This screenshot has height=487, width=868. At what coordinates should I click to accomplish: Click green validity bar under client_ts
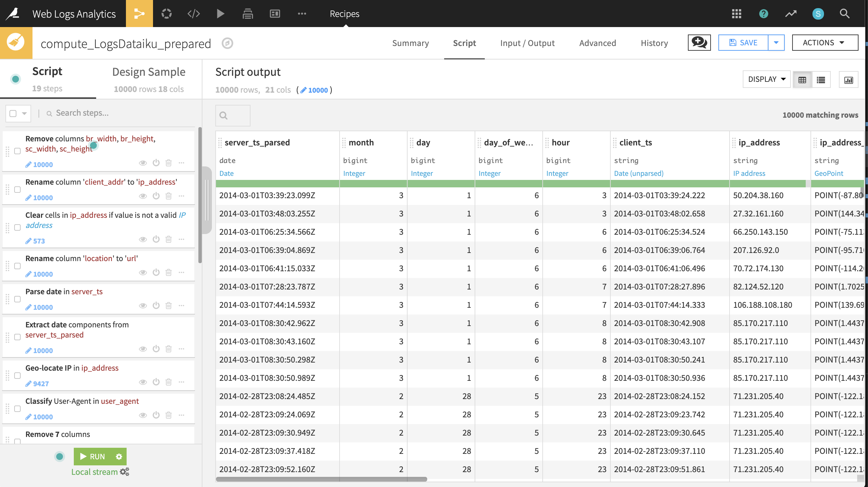[670, 184]
